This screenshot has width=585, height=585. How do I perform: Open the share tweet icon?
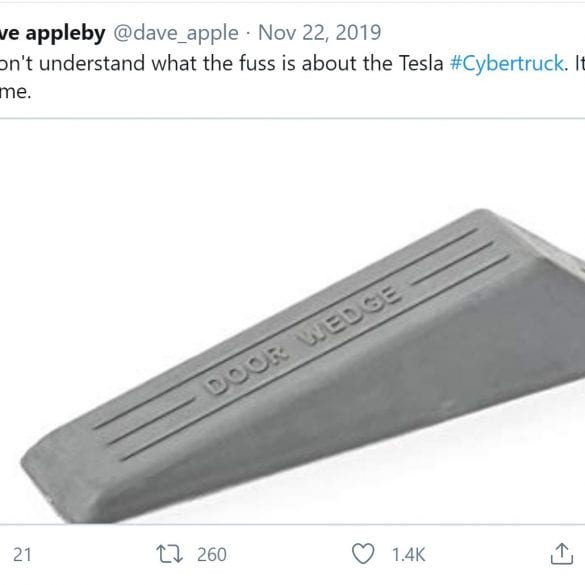pos(562,554)
